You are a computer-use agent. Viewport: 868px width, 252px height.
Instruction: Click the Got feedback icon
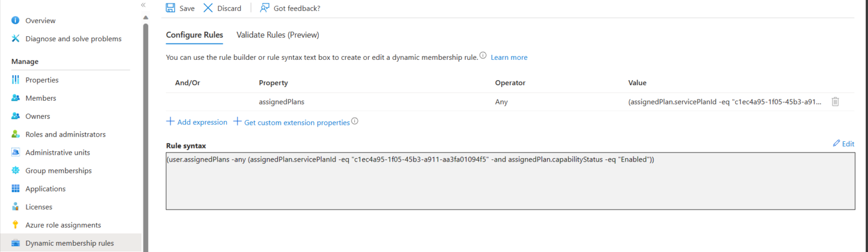click(264, 8)
